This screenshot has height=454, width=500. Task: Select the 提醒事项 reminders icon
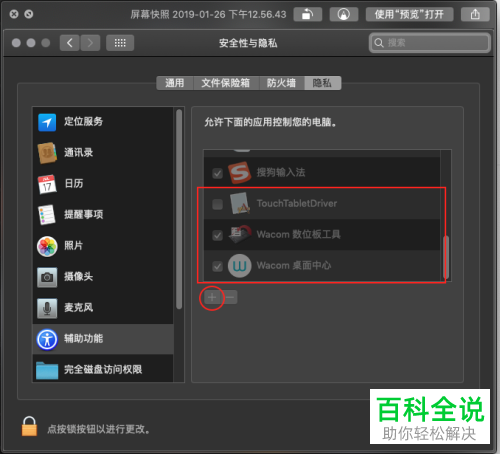(47, 215)
